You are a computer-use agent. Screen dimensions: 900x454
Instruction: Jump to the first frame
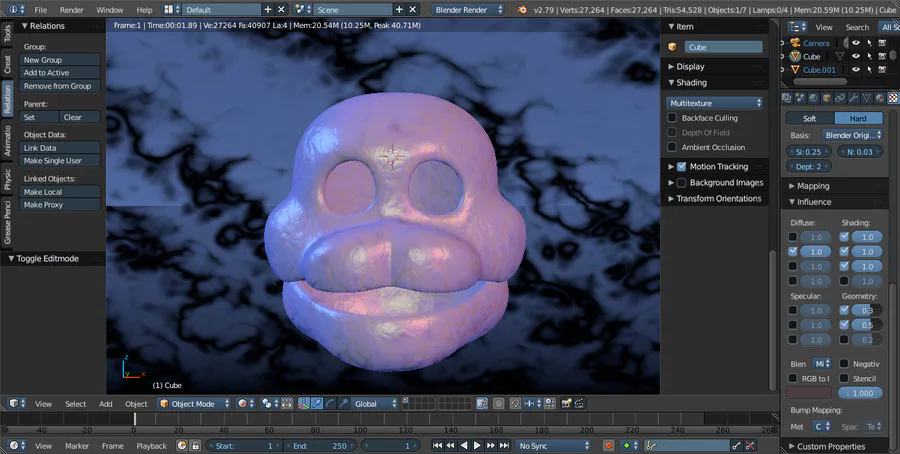[x=437, y=445]
